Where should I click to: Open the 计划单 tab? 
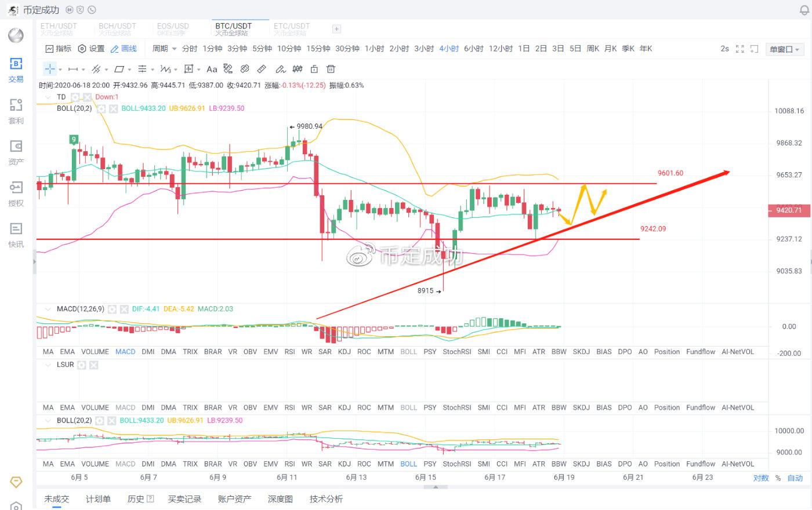[98, 499]
